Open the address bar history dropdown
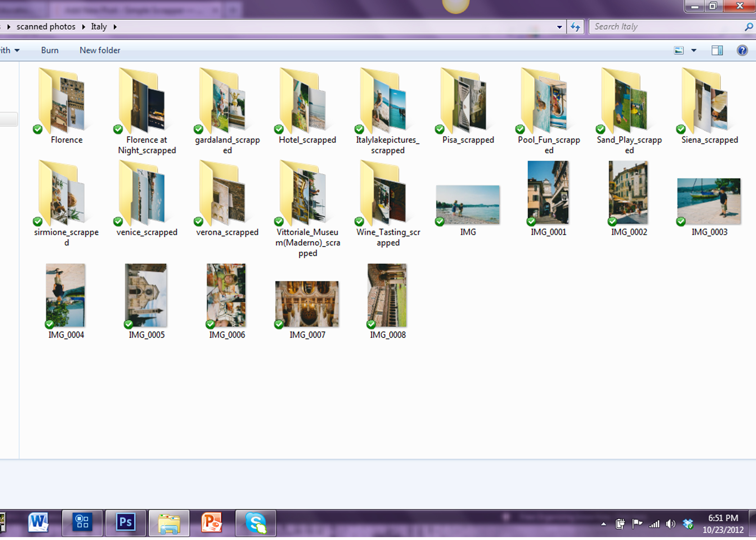Screen dimensions: 756x540 [559, 27]
